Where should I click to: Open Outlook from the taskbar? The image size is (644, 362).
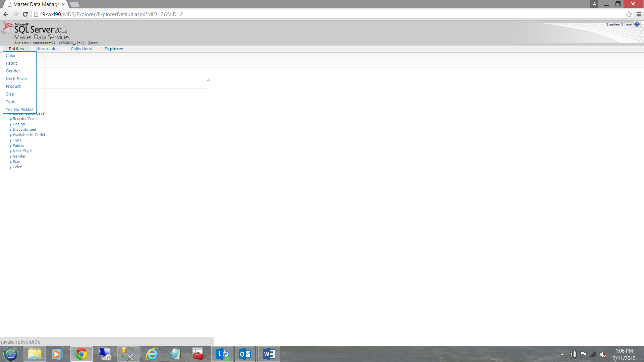pyautogui.click(x=245, y=354)
